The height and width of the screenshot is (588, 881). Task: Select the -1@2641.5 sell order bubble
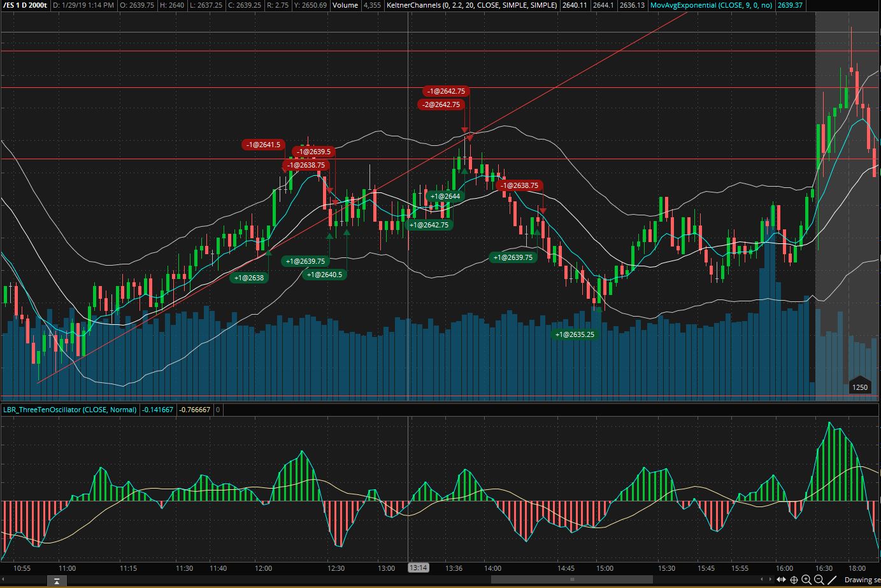[x=264, y=145]
